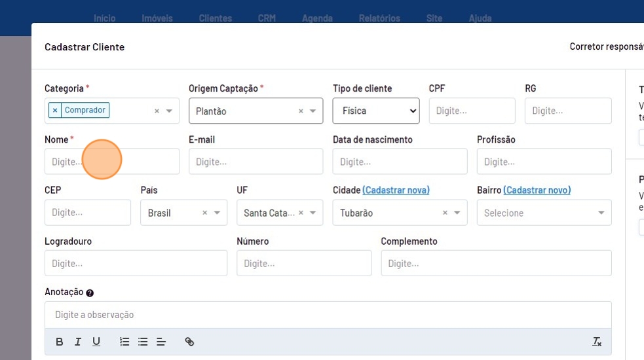Click the Cadastrar nova city link
Screen dimensions: 644x360
[x=396, y=190]
